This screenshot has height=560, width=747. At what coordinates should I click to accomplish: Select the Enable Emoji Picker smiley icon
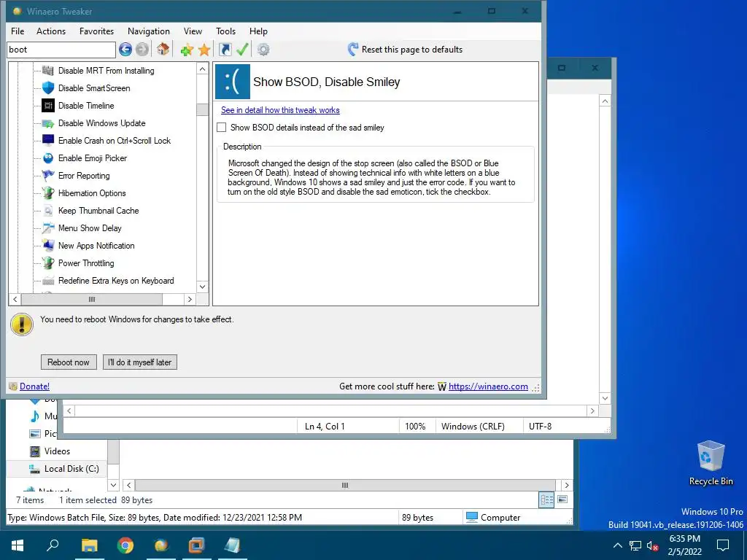[48, 158]
